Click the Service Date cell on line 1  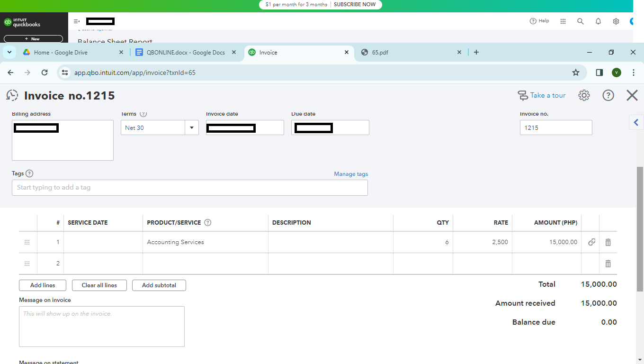click(103, 242)
